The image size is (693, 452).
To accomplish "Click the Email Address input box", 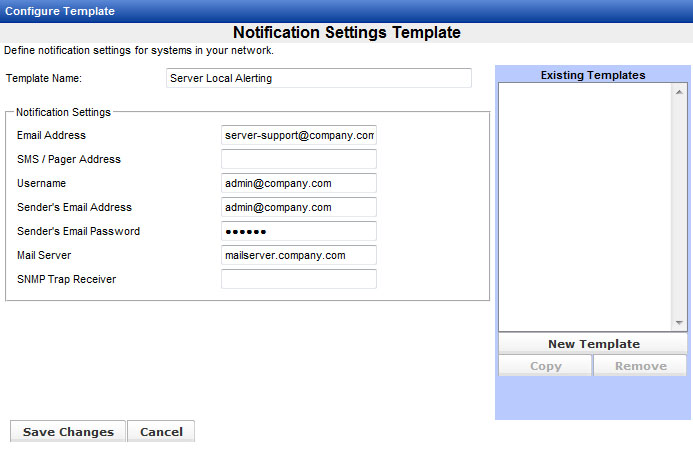I will [x=298, y=135].
